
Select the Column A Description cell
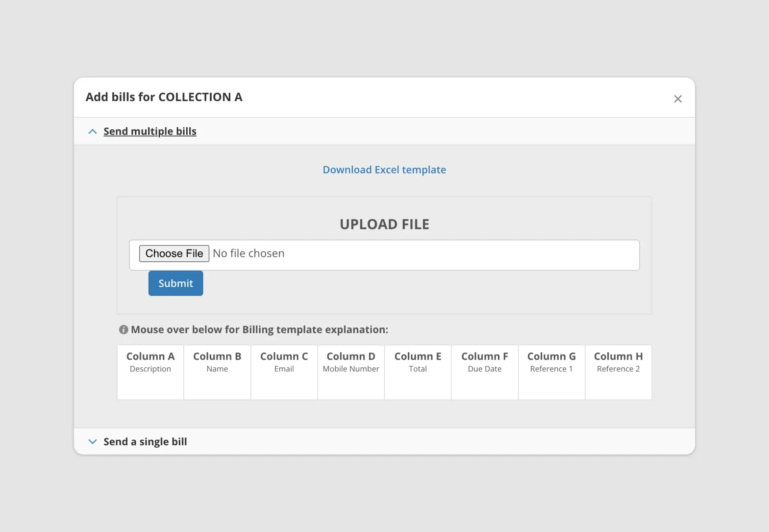point(150,372)
